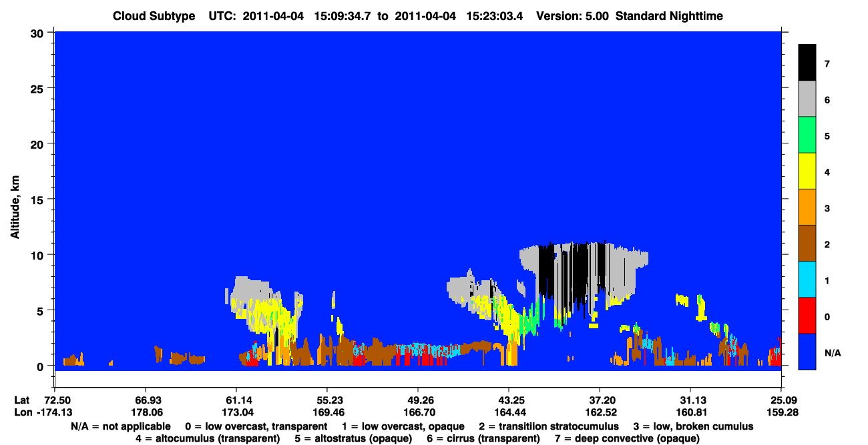Click '4 = altocumulus (transparent)' legend text
This screenshot has width=868, height=445.
[x=208, y=438]
